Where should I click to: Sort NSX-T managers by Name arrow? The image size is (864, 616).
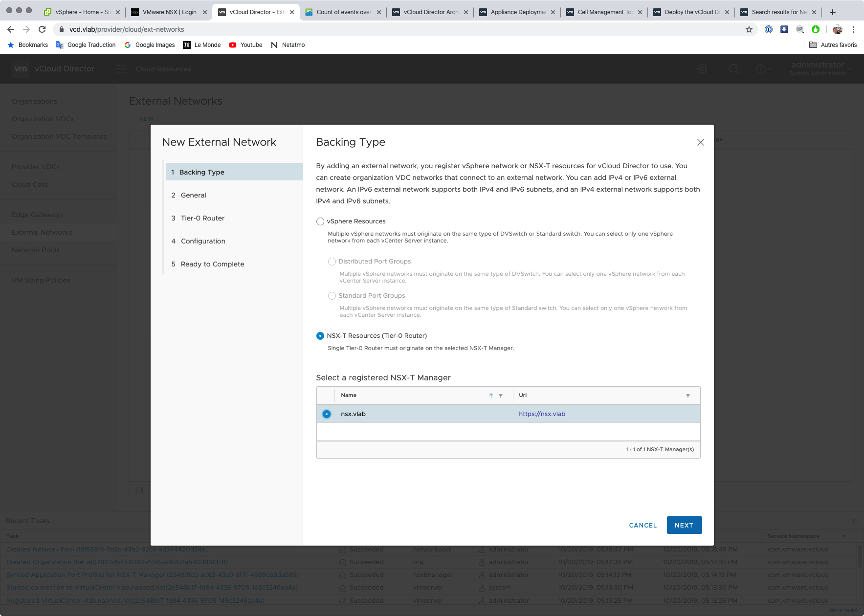[x=491, y=396]
